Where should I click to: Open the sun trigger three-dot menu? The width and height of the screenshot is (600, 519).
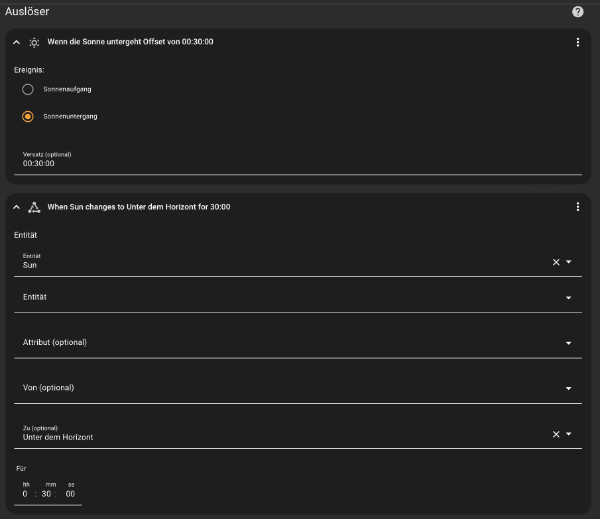point(578,42)
